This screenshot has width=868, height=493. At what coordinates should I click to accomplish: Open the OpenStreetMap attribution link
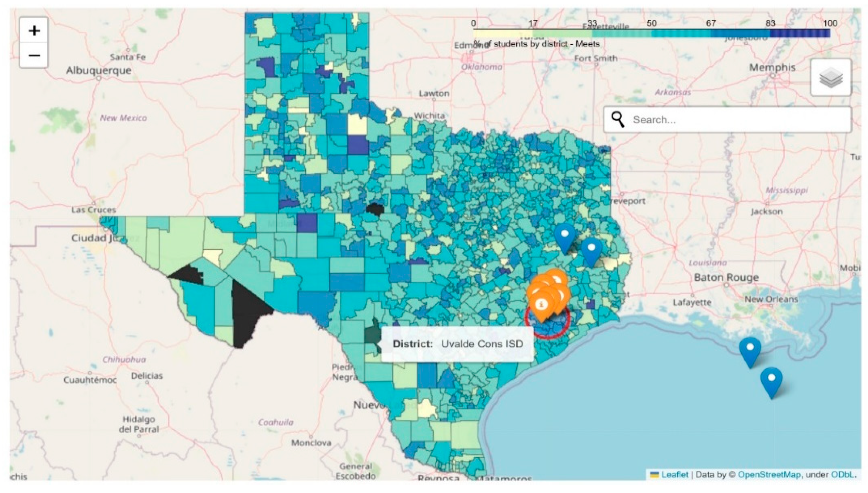pos(769,475)
